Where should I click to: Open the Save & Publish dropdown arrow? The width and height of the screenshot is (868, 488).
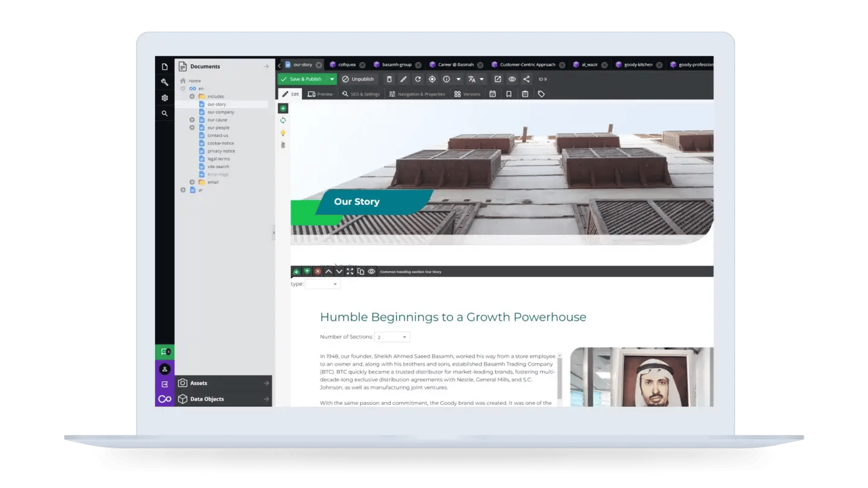pyautogui.click(x=332, y=79)
